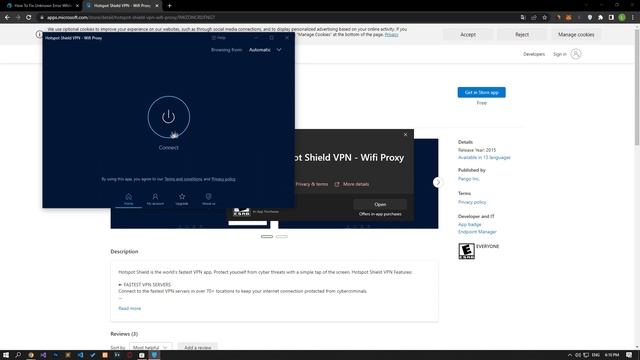
Task: Open Help in Hotspot Shield window
Action: [x=219, y=38]
